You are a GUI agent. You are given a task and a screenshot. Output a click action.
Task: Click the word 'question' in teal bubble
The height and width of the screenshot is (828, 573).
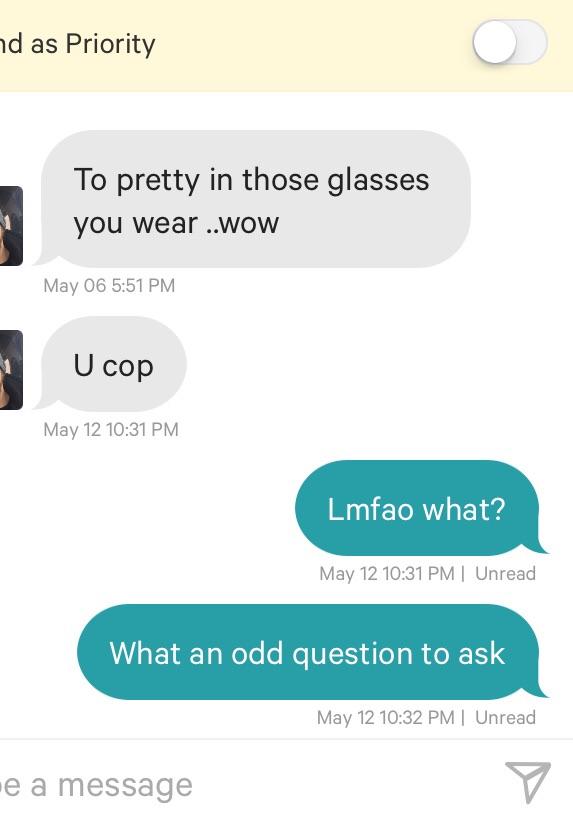(352, 655)
